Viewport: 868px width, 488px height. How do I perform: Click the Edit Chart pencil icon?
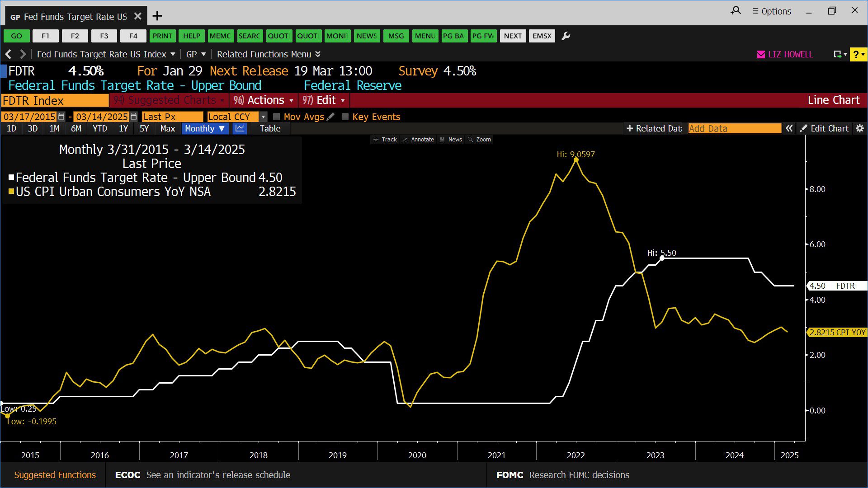point(803,129)
